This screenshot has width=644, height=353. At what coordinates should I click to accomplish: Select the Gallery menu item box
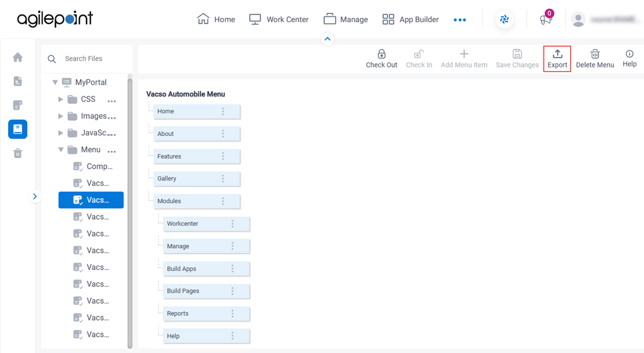tap(197, 179)
